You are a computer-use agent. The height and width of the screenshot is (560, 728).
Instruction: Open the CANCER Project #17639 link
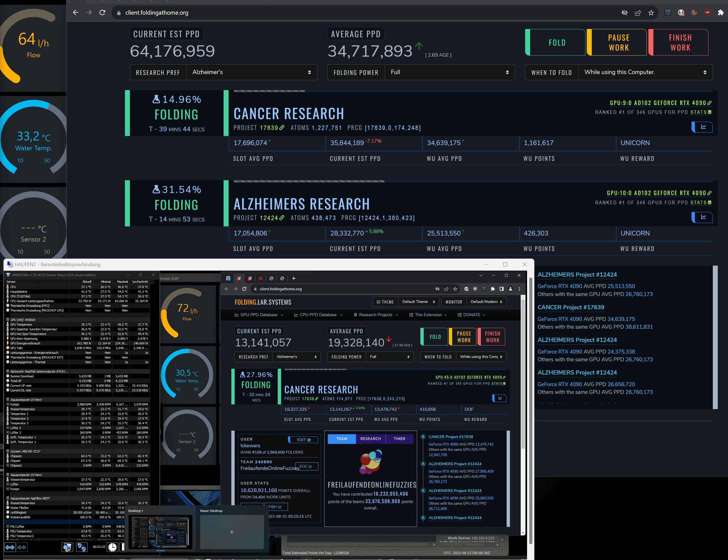click(x=571, y=307)
